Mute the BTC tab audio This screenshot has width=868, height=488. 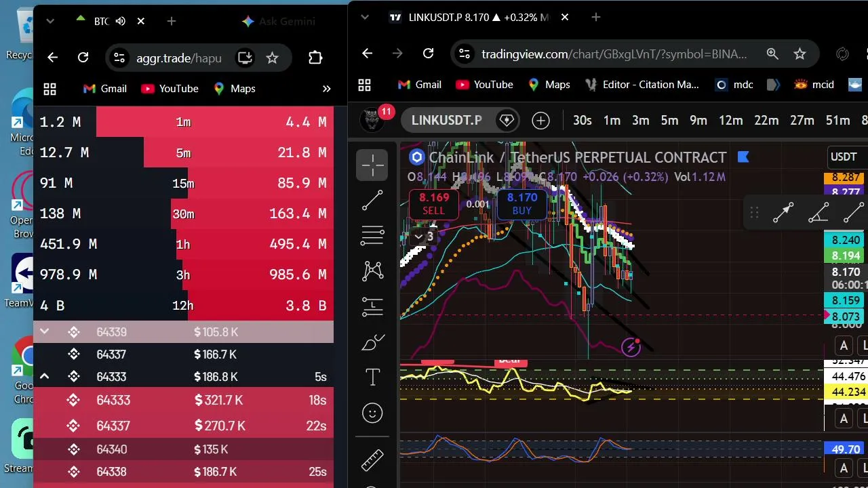click(x=121, y=21)
